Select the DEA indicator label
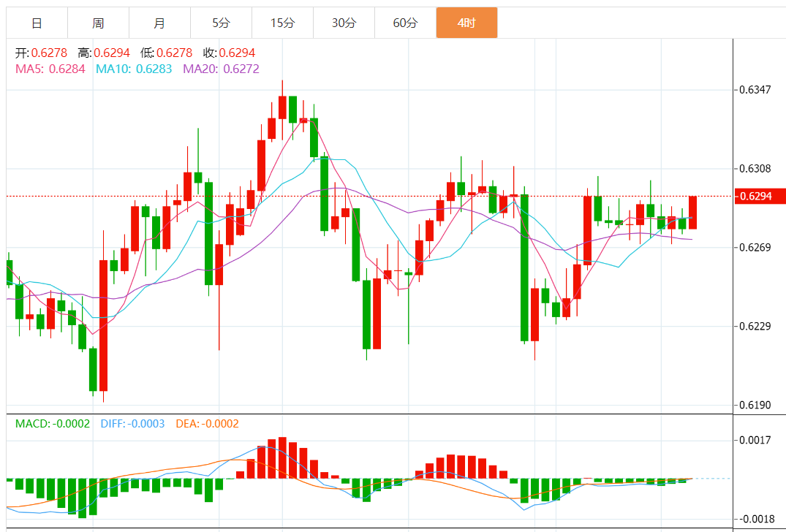 [x=207, y=424]
